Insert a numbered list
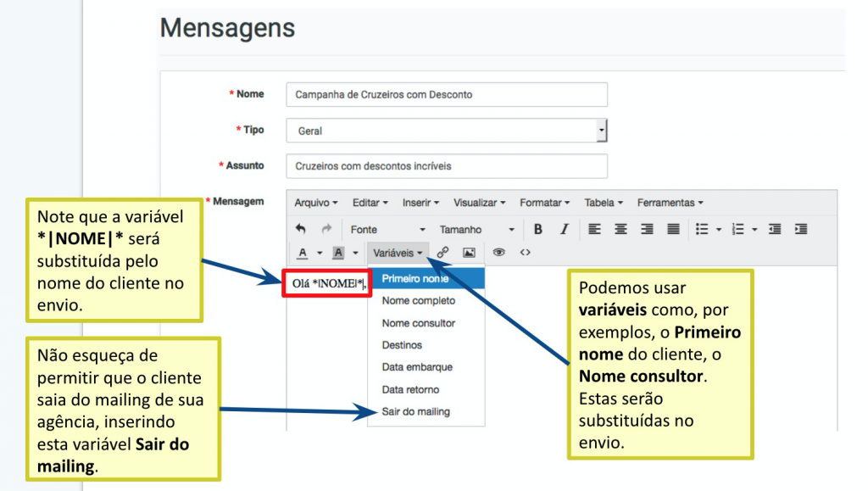868x491 pixels. click(x=738, y=229)
